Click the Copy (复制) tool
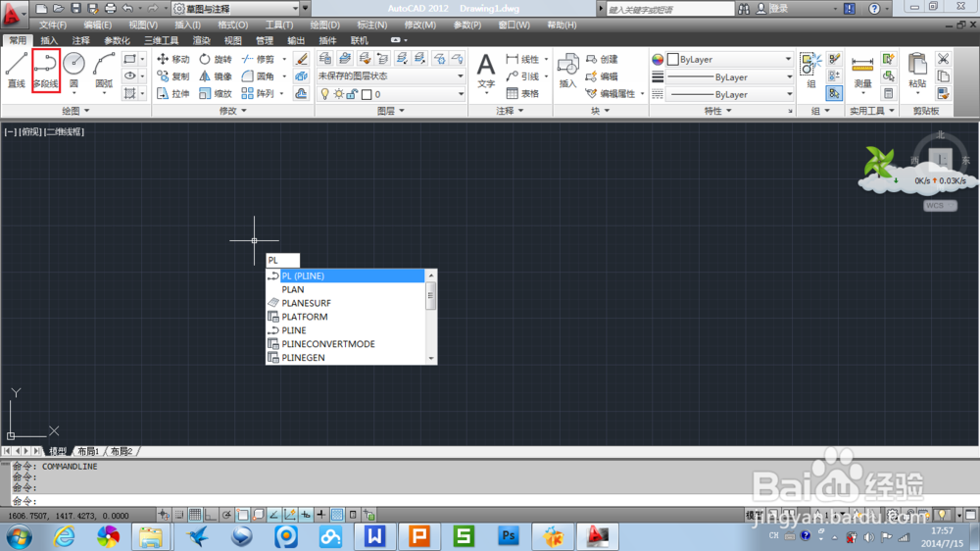This screenshot has height=551, width=980. tap(173, 76)
